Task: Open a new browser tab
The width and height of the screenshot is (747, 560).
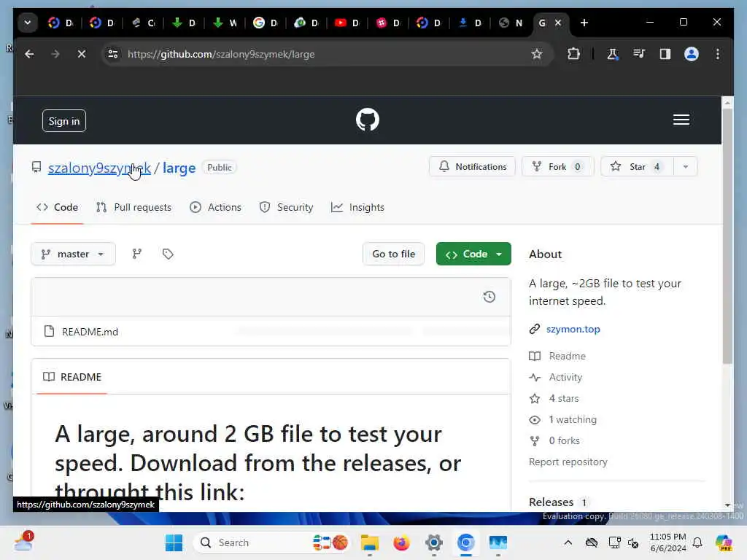Action: [584, 23]
